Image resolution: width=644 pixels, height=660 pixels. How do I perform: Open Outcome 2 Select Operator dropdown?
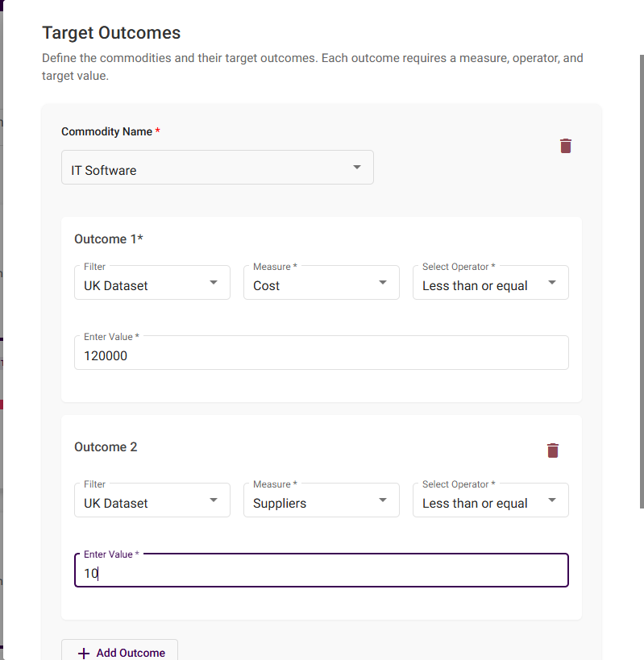pos(491,500)
